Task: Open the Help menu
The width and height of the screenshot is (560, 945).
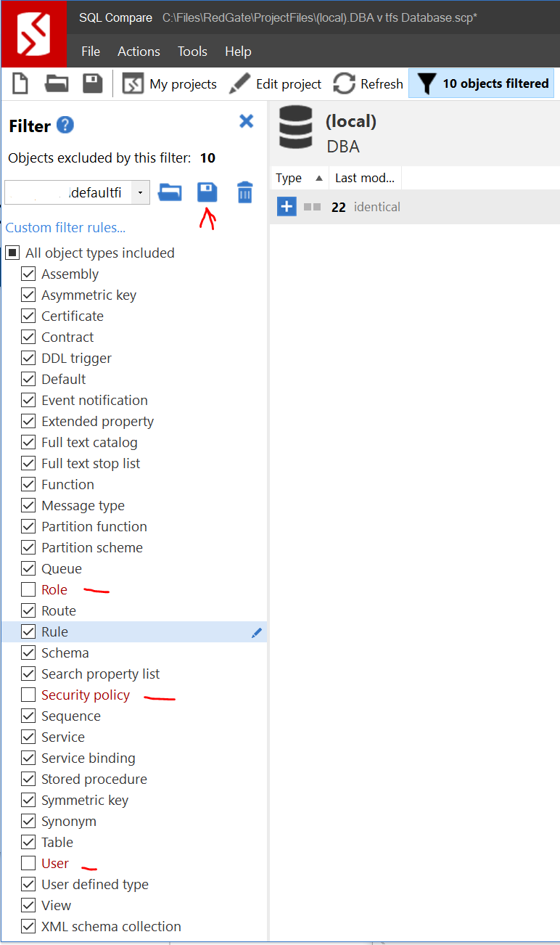Action: click(x=238, y=52)
